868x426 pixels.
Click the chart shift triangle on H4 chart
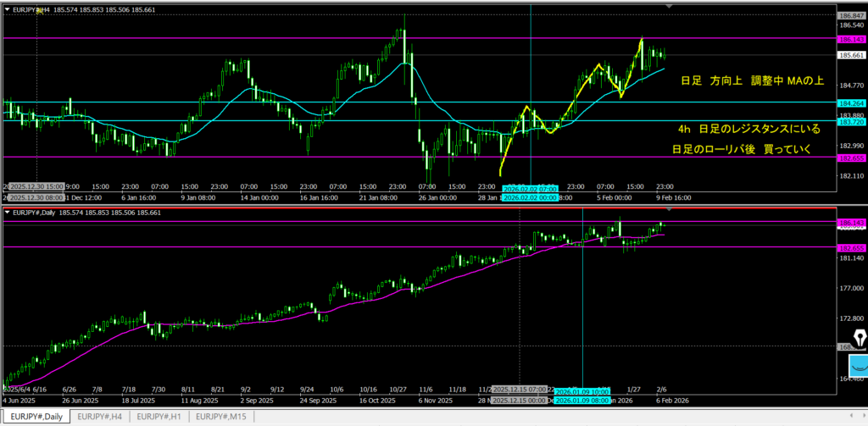click(670, 7)
